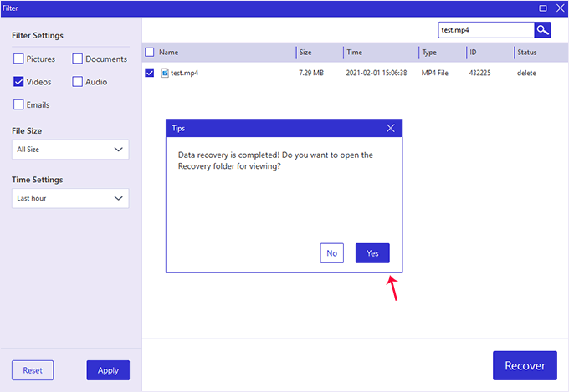Viewport: 569px width, 392px height.
Task: Sort by the Time column header
Action: pyautogui.click(x=354, y=52)
